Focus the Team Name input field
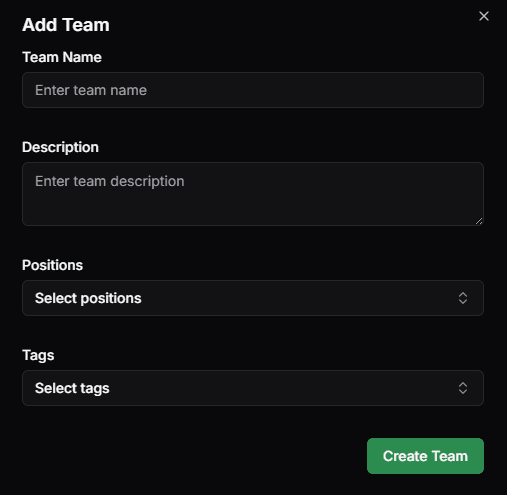The width and height of the screenshot is (507, 495). click(253, 90)
